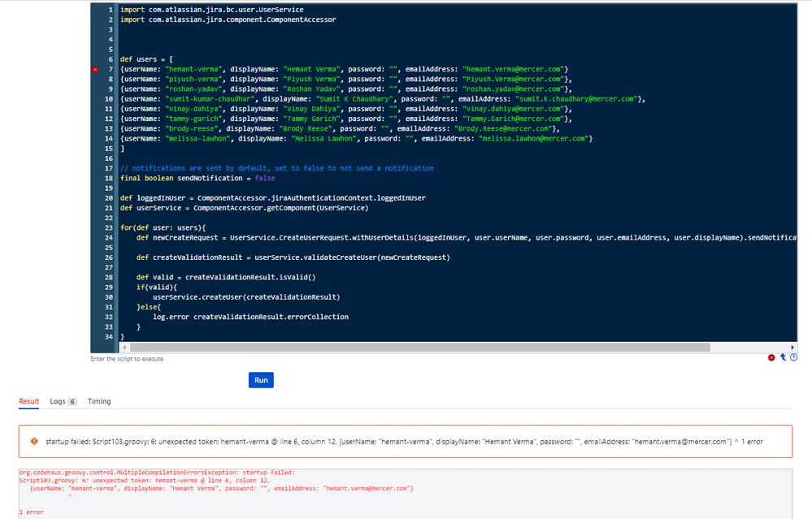Click the red error status icon below editor
The height and width of the screenshot is (519, 812).
771,357
